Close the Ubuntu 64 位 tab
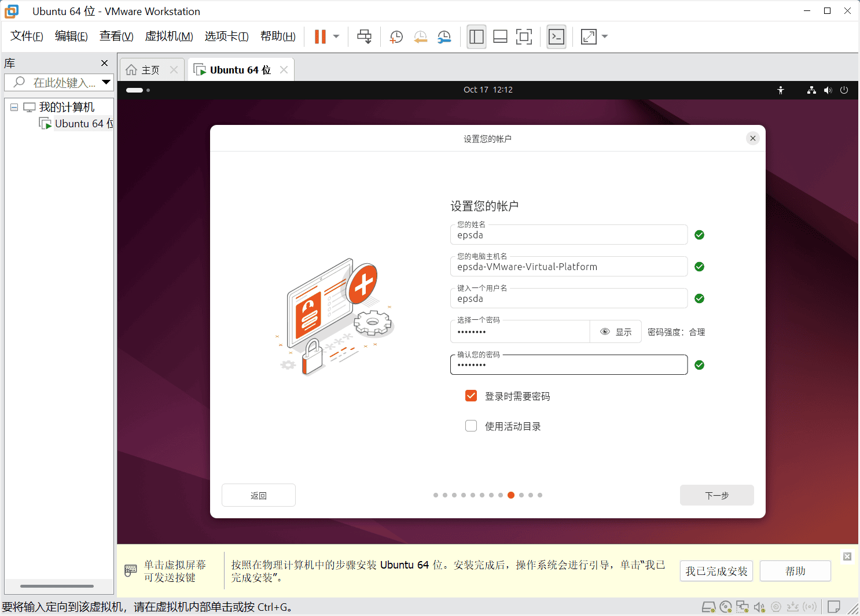This screenshot has width=860, height=616. [284, 70]
